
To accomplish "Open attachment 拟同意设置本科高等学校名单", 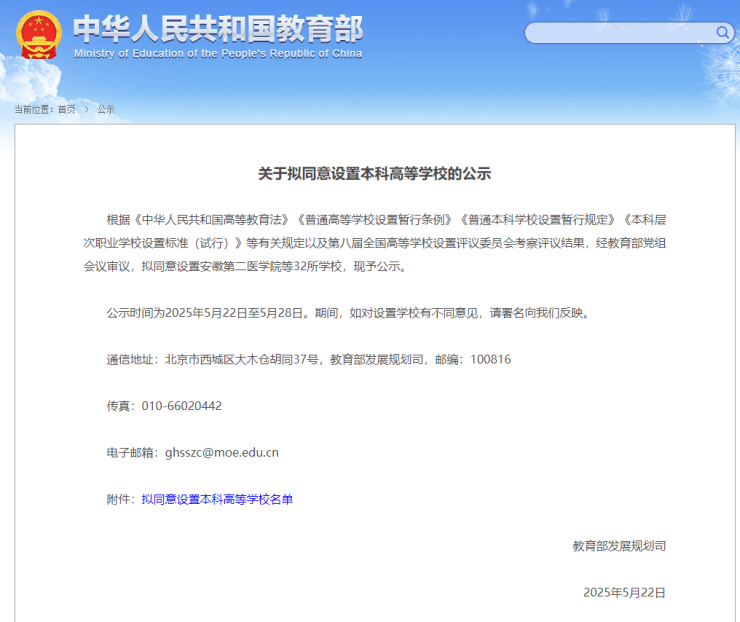I will pos(217,499).
